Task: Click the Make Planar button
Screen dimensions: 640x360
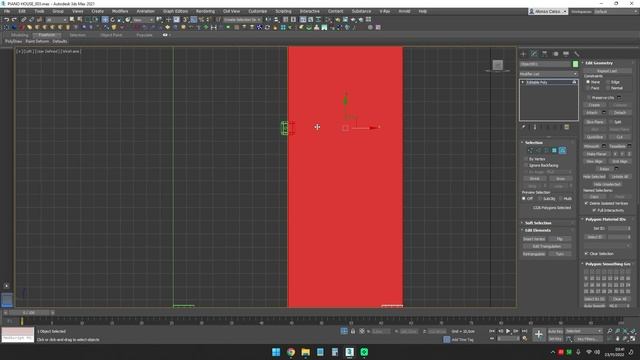Action: (x=597, y=154)
